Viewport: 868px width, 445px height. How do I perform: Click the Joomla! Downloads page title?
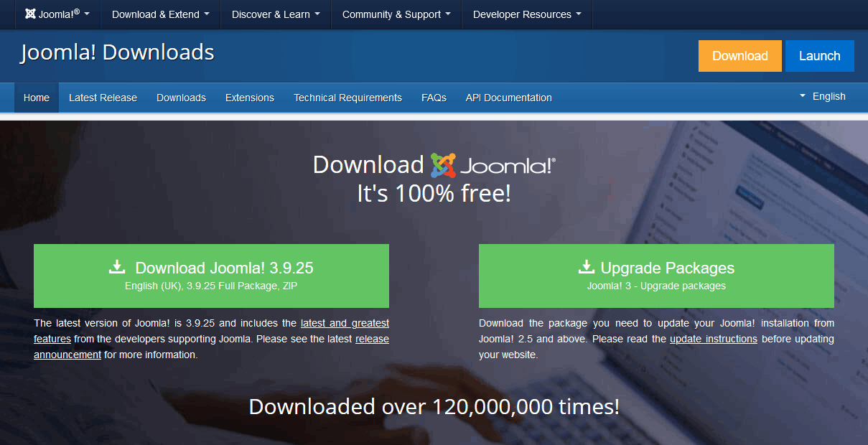coord(117,52)
